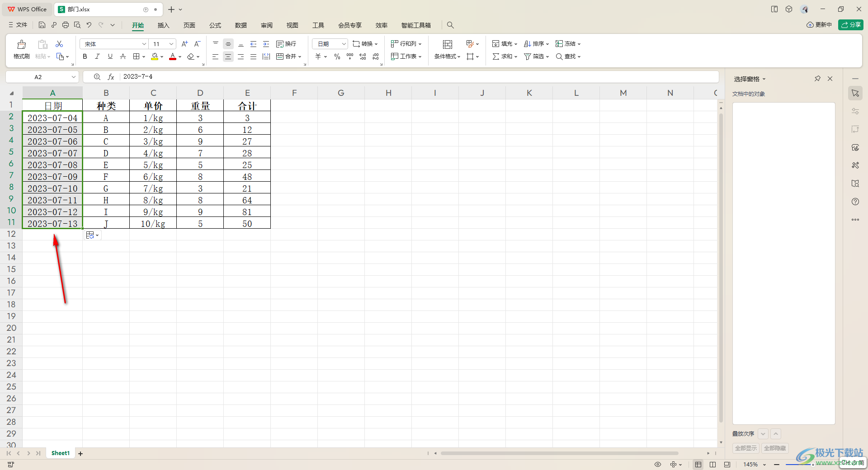868x470 pixels.
Task: Toggle center horizontal alignment
Action: coord(228,56)
